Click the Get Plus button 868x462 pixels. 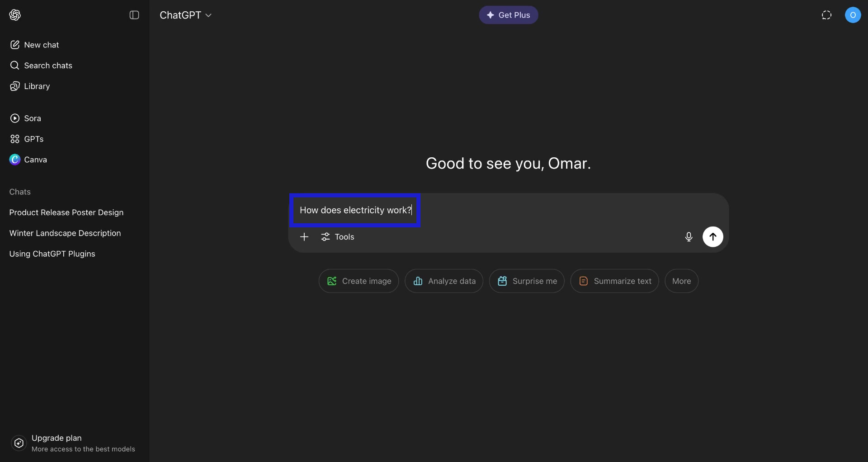[508, 15]
